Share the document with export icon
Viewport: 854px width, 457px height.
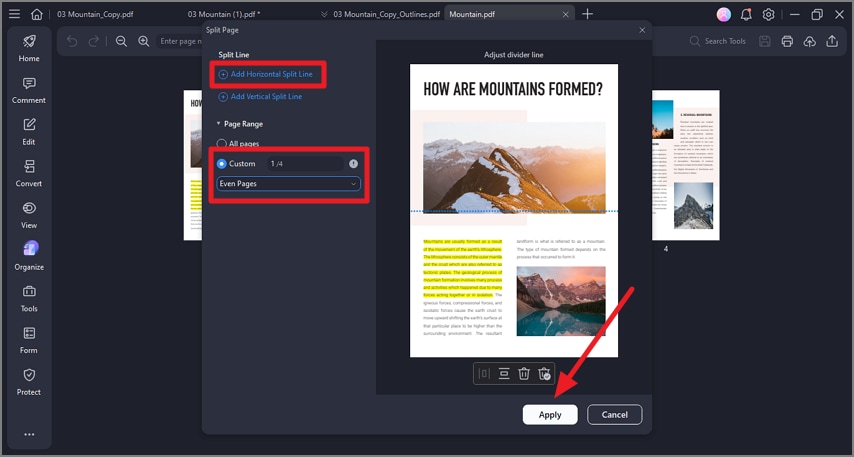(832, 41)
